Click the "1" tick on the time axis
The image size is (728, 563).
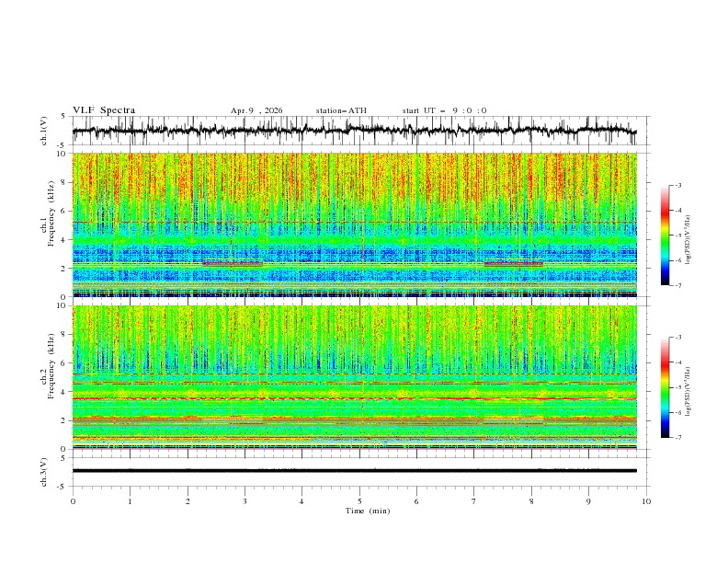130,501
